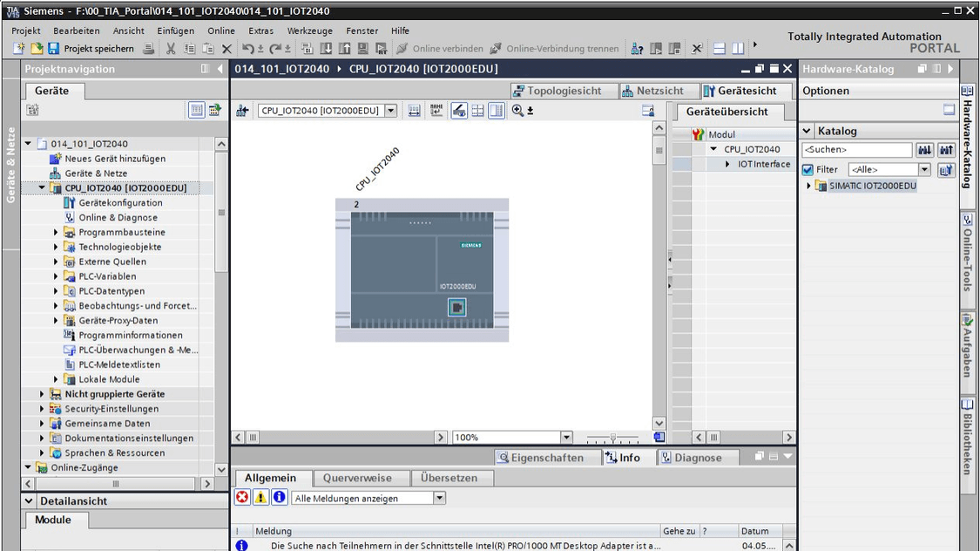The height and width of the screenshot is (551, 980).
Task: Download to device using the toolbar icon
Action: click(x=326, y=48)
